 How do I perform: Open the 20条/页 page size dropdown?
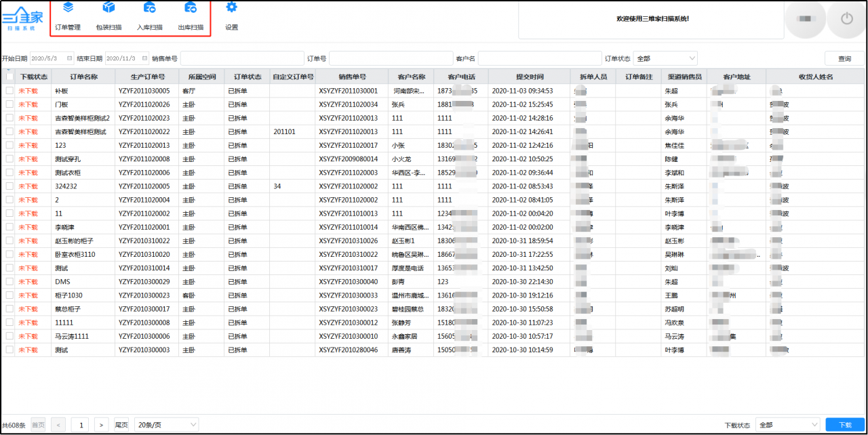166,425
